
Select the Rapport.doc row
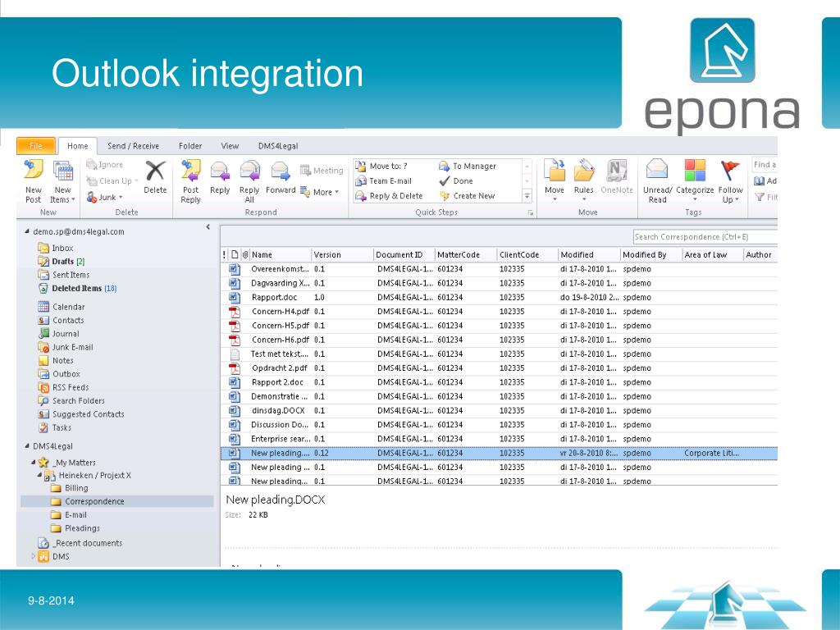pos(499,297)
